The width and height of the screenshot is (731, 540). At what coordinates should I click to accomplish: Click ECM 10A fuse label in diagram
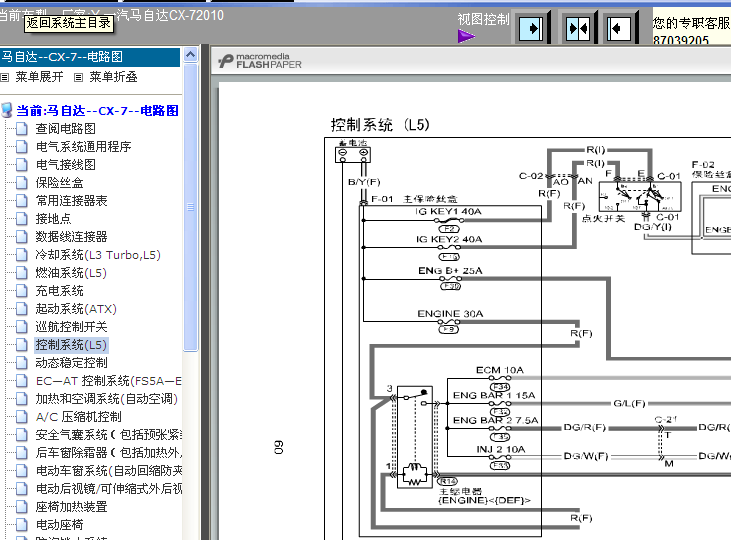coord(500,370)
